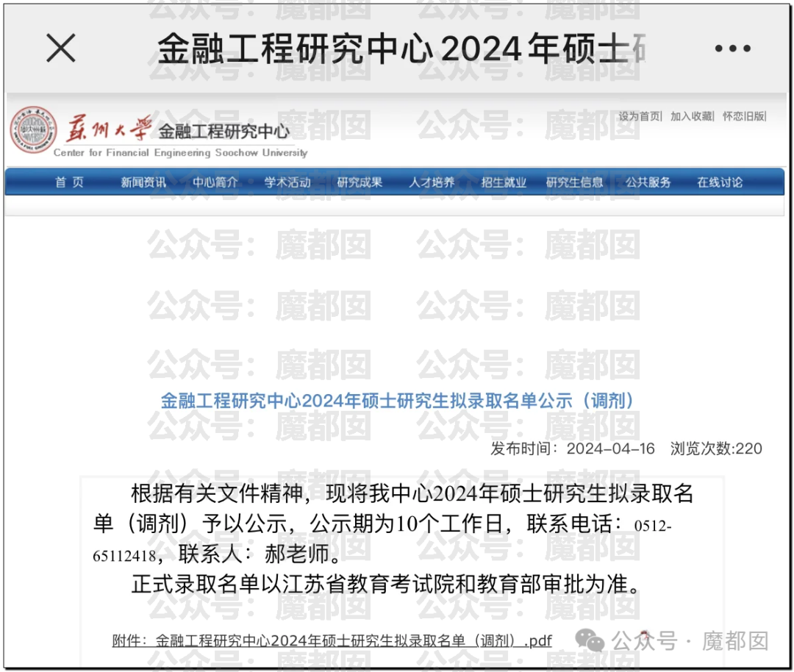Navigate to 人才培养 section
This screenshot has width=794, height=672.
tap(432, 182)
